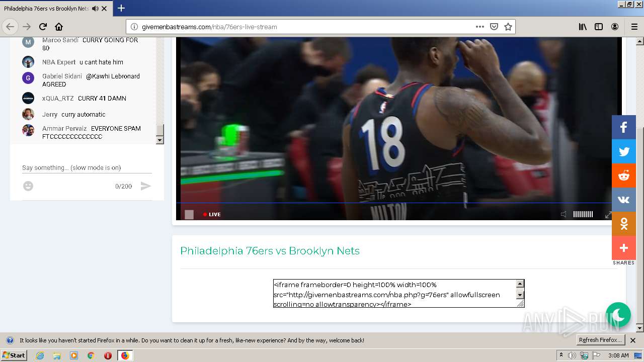Screen dimensions: 644x362
Task: Switch to Firefox taskbar button
Action: [x=125, y=355]
